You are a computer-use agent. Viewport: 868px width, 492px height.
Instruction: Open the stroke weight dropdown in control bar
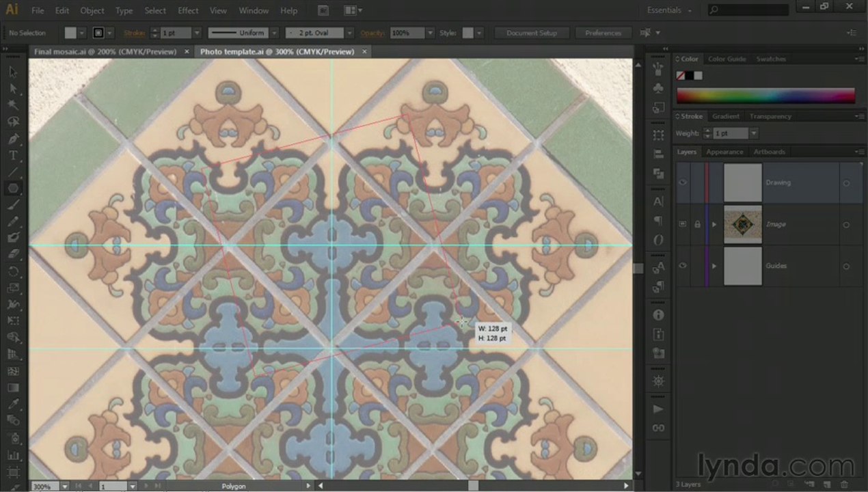[x=197, y=33]
